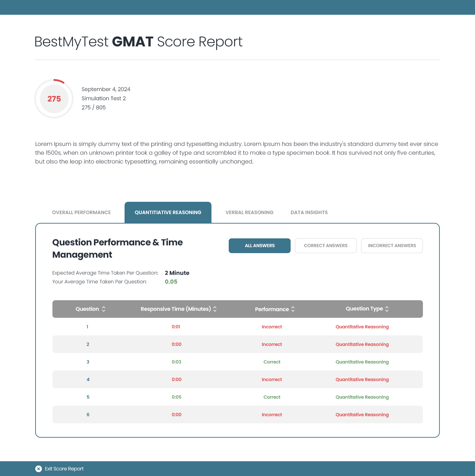This screenshot has height=476, width=475.
Task: Sort by Responsive Time column arrows
Action: [x=215, y=309]
